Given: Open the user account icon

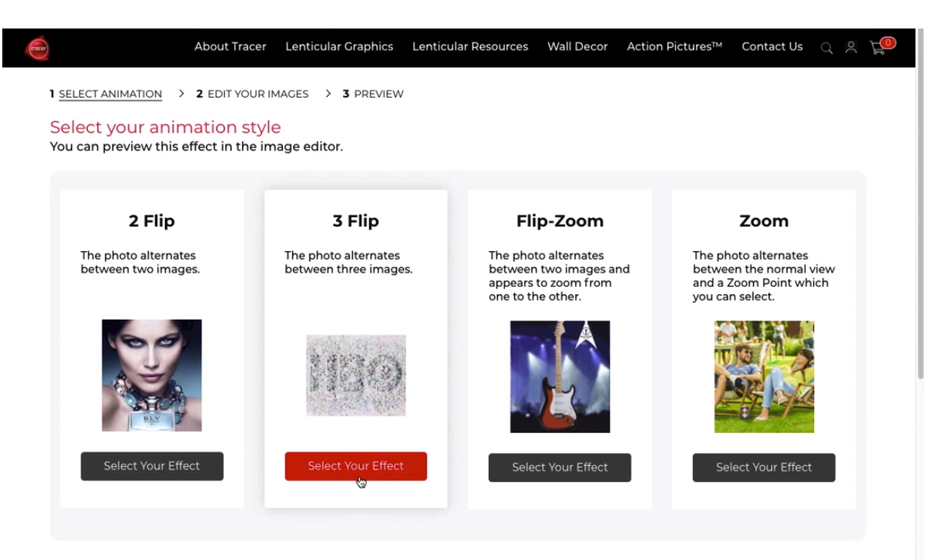Looking at the screenshot, I should [851, 48].
